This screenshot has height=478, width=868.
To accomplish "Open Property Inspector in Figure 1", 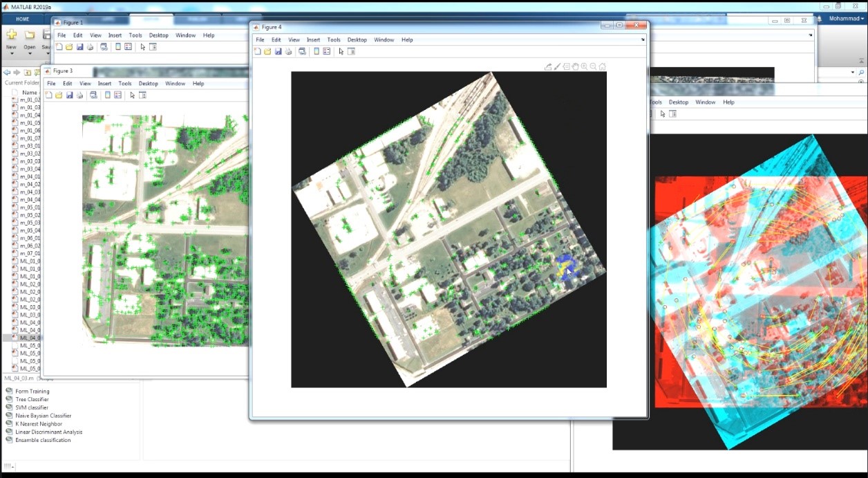I will click(x=153, y=47).
